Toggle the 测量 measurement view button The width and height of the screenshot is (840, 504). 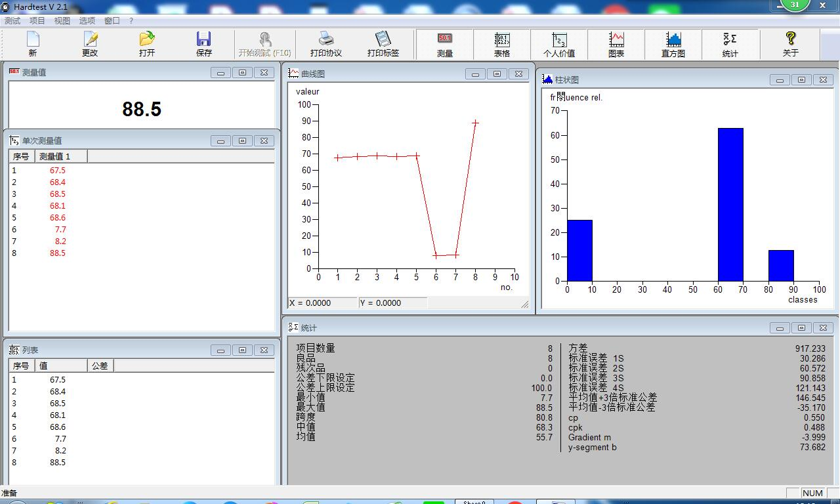445,44
